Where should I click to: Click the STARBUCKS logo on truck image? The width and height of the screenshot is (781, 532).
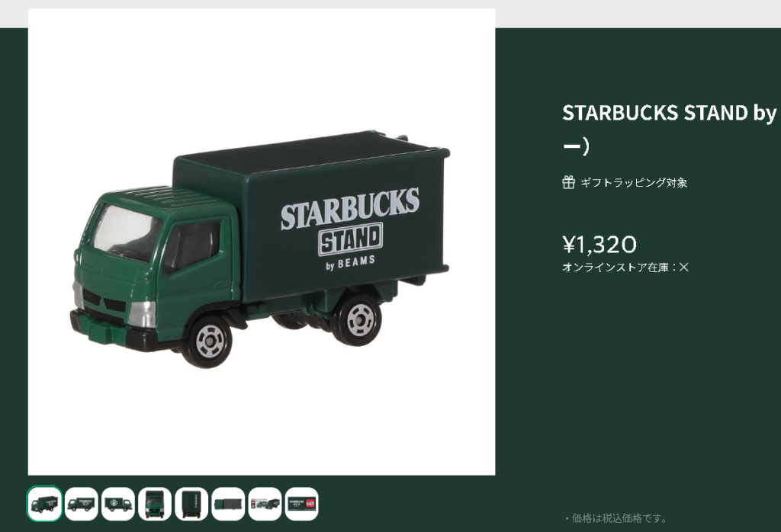click(349, 209)
